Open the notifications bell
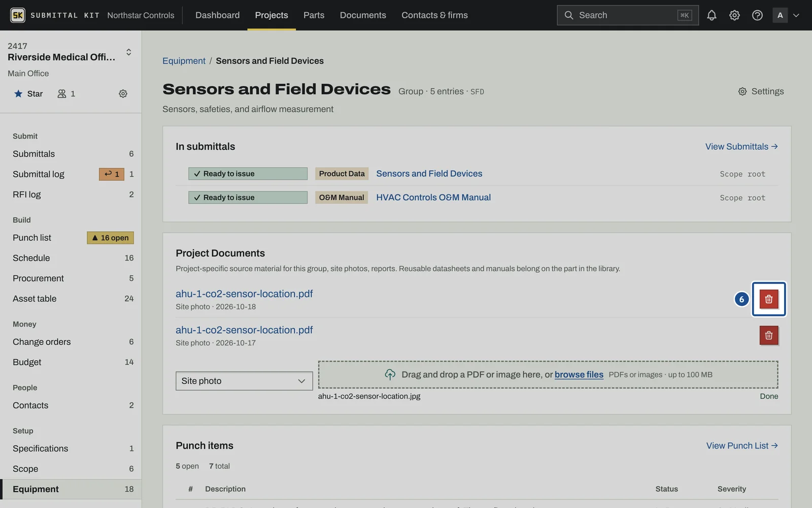812x508 pixels. (x=712, y=15)
